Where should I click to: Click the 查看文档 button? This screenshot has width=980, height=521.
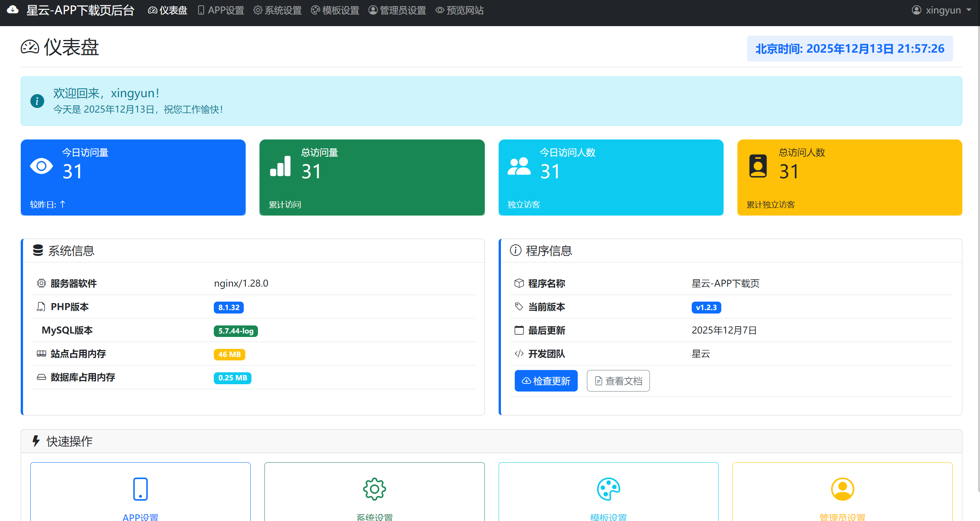(x=618, y=380)
